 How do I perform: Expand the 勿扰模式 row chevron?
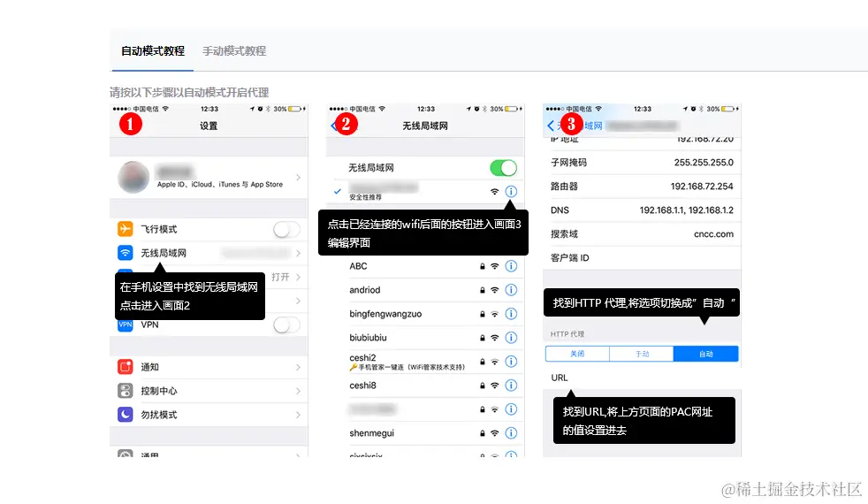[x=299, y=415]
